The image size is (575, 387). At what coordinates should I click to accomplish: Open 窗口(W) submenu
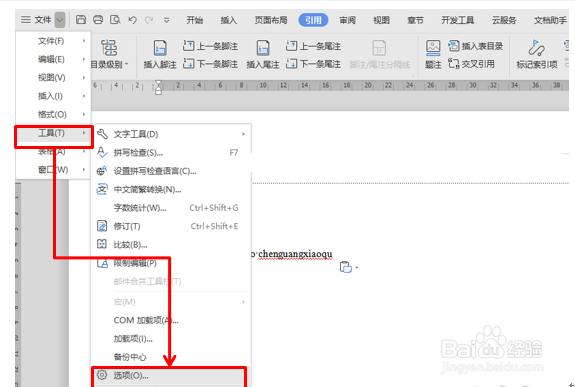(x=53, y=169)
